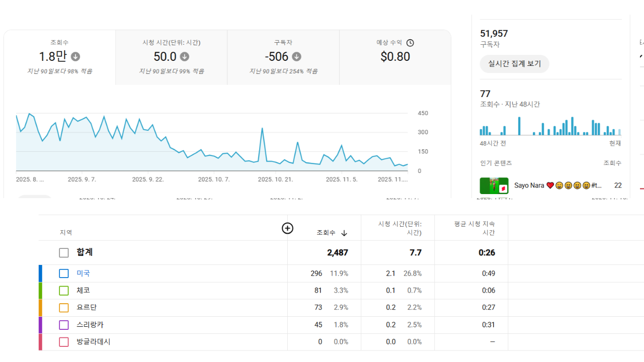Sort by 평균 시청 지속 시간 column header
This screenshot has width=644, height=362.
point(474,228)
